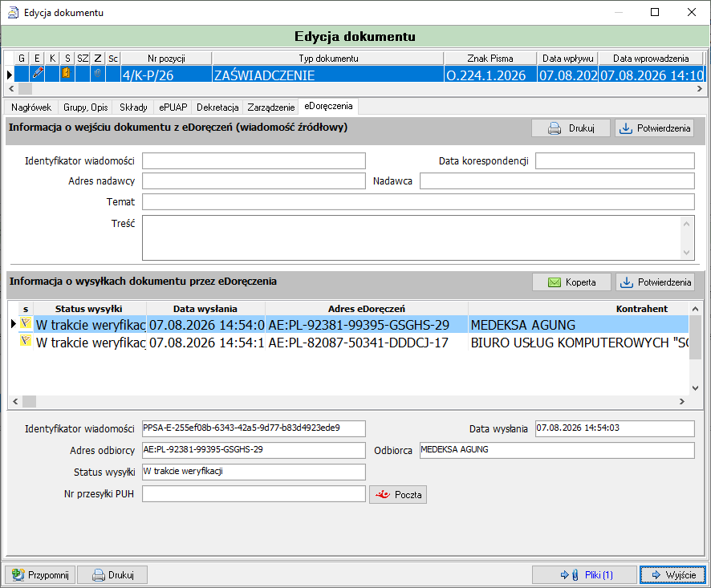
Task: Click left arrow of shipments horizontal scrollbar
Action: [x=15, y=401]
